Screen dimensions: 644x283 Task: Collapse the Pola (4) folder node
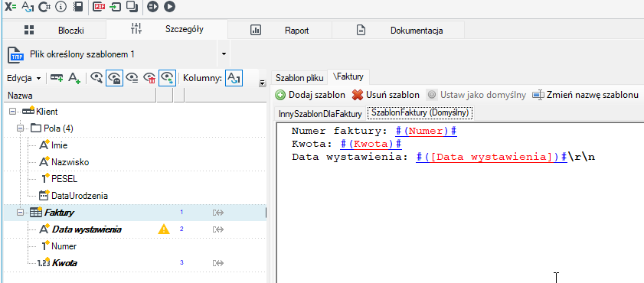click(x=20, y=128)
